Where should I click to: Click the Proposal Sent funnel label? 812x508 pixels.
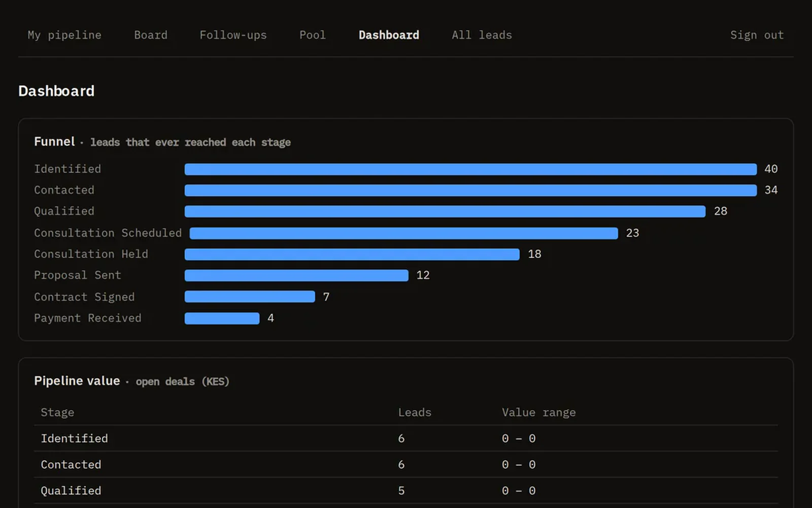click(x=78, y=275)
